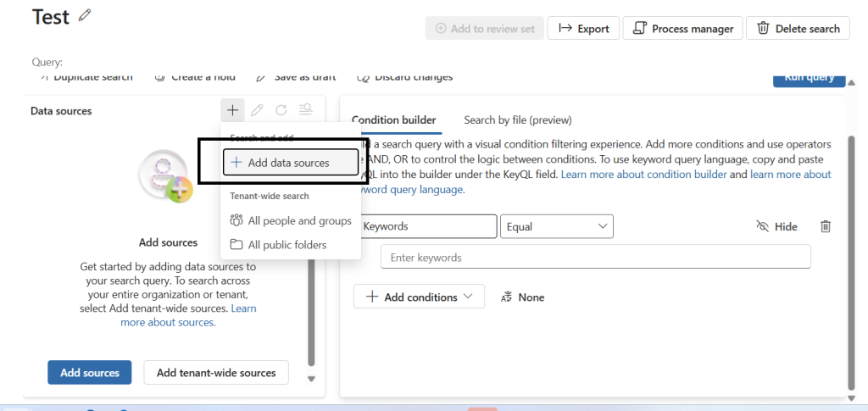Click Create a hold toolbar option
Image resolution: width=868 pixels, height=411 pixels.
coord(196,77)
